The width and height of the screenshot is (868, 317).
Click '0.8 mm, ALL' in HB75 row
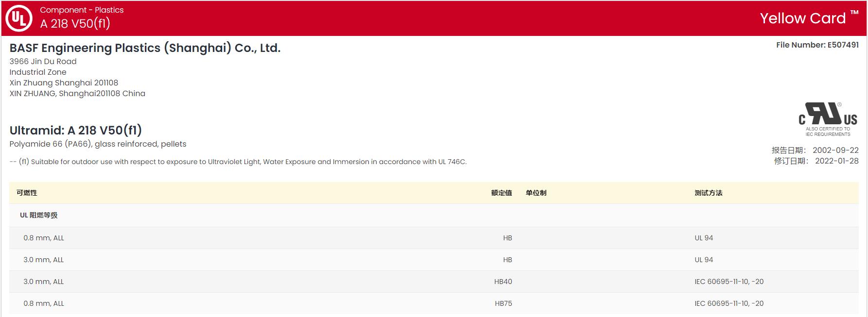(x=44, y=303)
